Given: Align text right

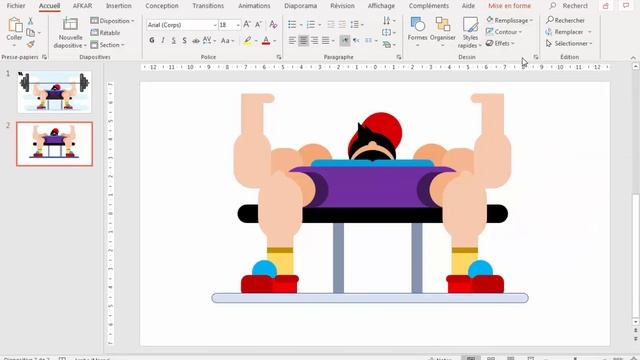Looking at the screenshot, I should tap(314, 40).
